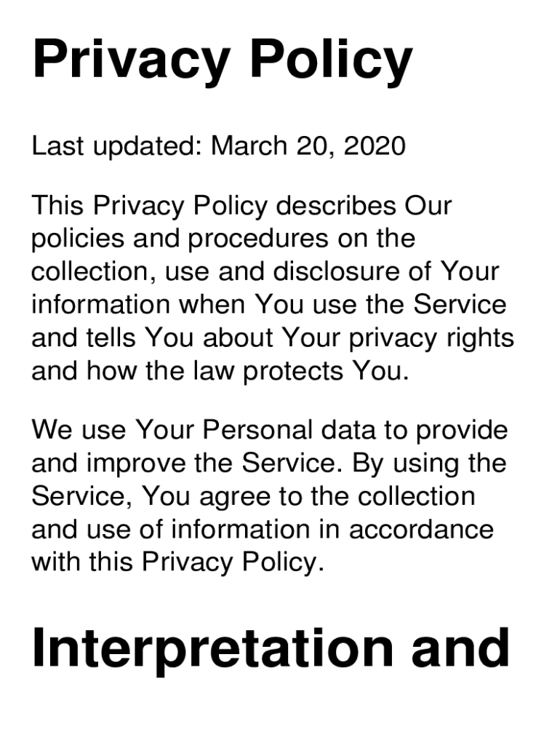560x745 pixels.
Task: Click the date March 20, 2020
Action: [x=308, y=146]
